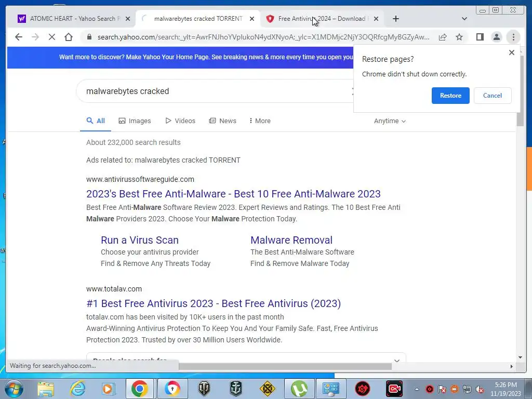The image size is (532, 399).
Task: Click www.totalav.com ad URL text
Action: coord(114,289)
